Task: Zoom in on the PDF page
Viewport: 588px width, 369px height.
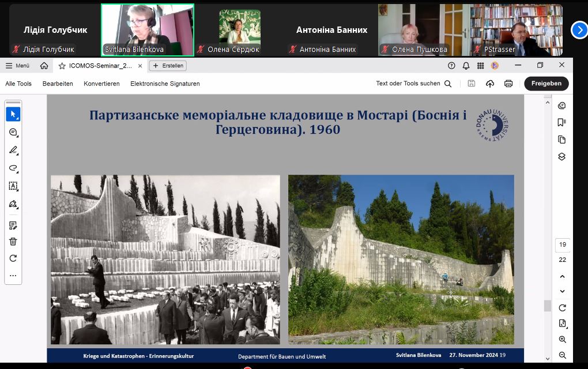Action: coord(562,340)
